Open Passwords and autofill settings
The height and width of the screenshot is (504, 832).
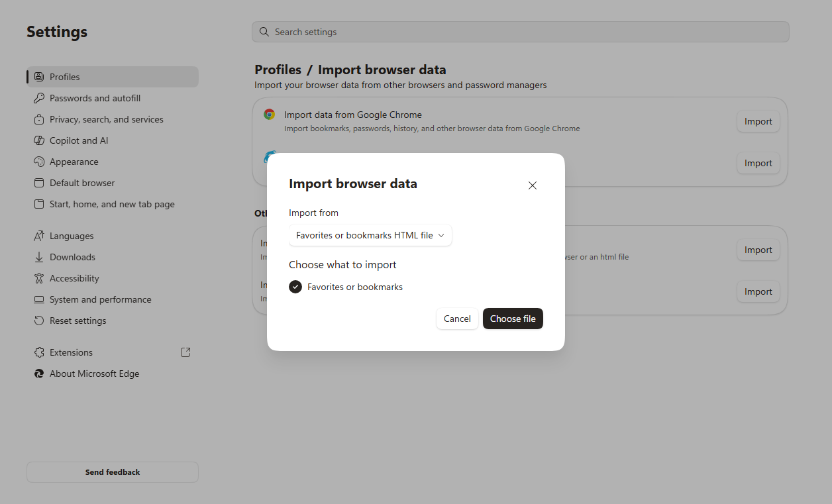pos(113,98)
